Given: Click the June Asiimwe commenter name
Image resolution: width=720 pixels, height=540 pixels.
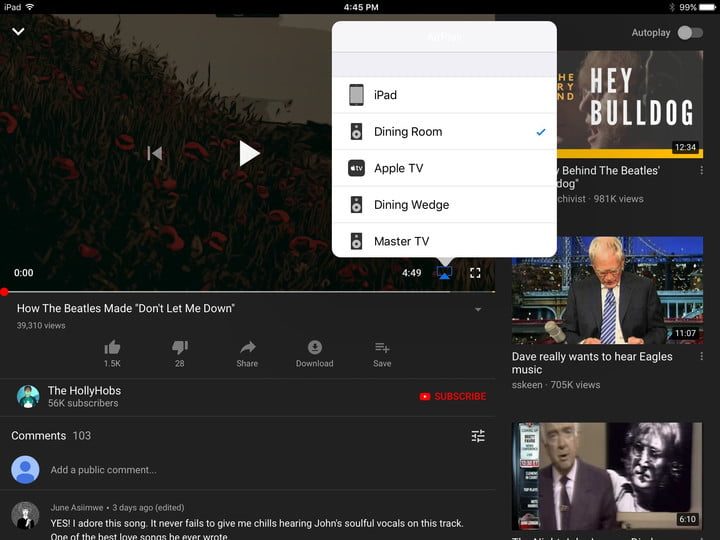Looking at the screenshot, I should [77, 507].
